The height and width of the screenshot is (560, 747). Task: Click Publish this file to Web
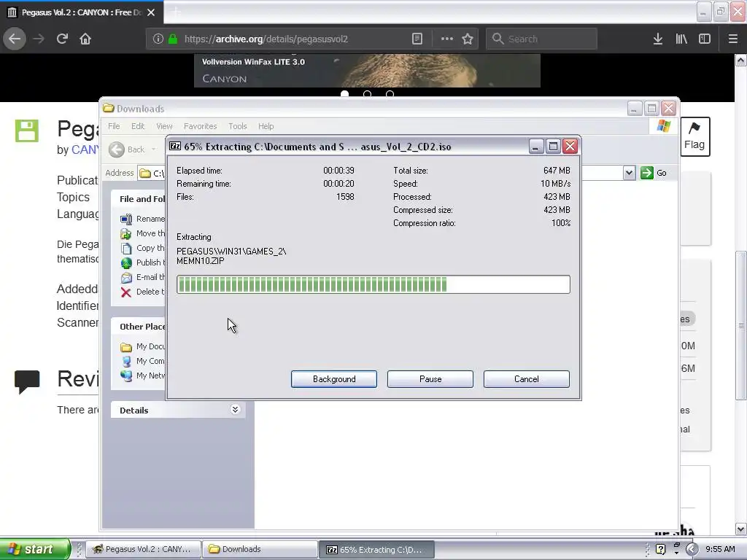(142, 262)
